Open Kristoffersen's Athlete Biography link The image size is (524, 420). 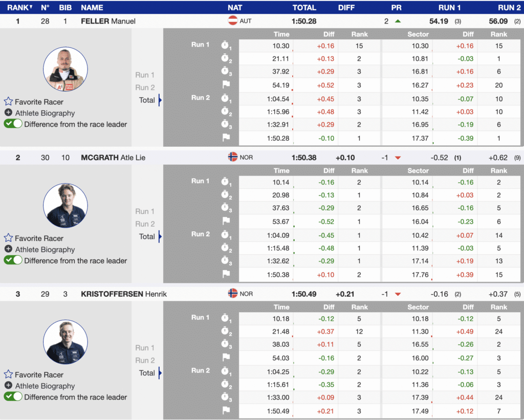pyautogui.click(x=45, y=386)
